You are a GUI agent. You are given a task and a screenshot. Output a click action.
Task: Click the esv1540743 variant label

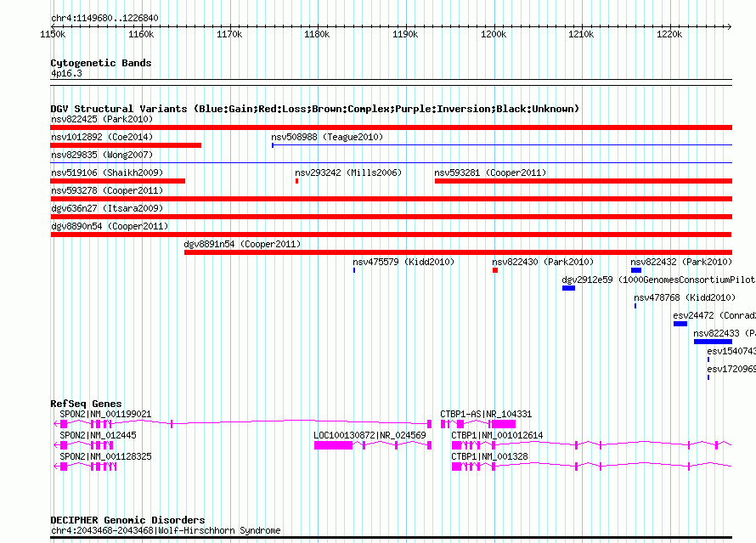(731, 351)
